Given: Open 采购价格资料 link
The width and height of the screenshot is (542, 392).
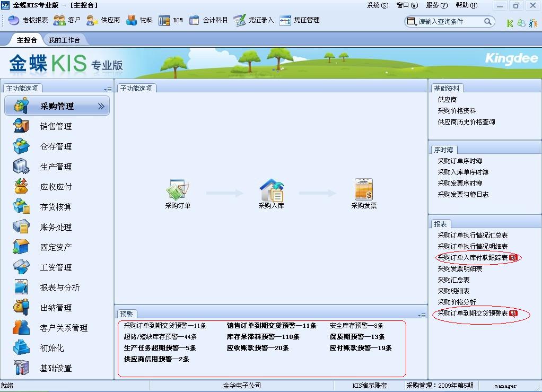Looking at the screenshot, I should tap(457, 111).
